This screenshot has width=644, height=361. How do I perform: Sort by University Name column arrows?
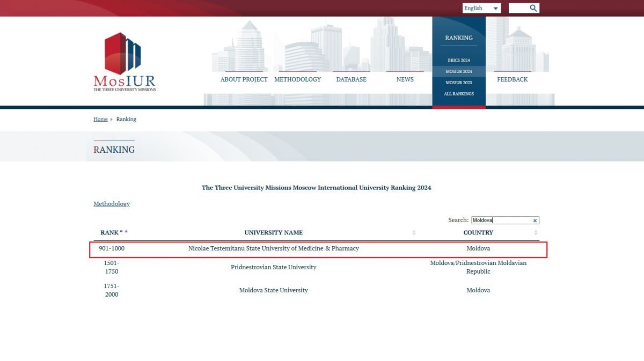pos(414,233)
